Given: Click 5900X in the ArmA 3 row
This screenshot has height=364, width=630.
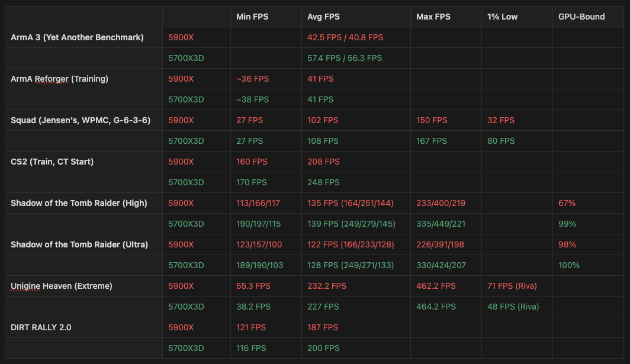Looking at the screenshot, I should tap(181, 37).
